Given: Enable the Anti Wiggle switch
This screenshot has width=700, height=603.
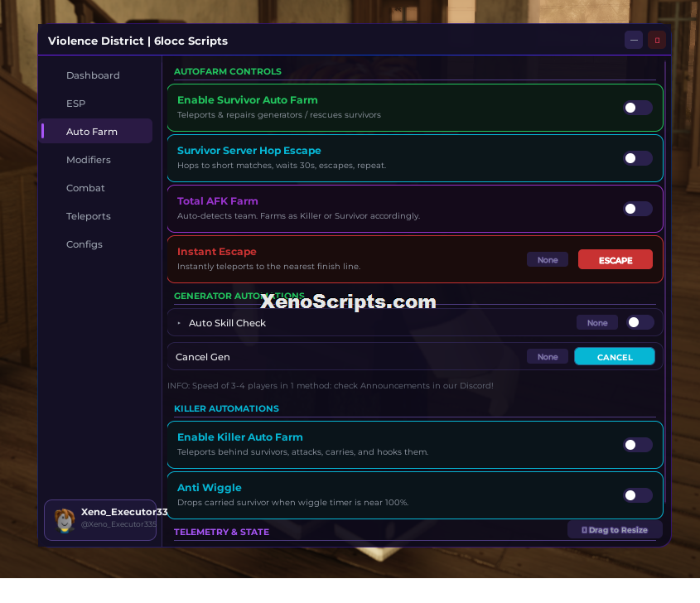Looking at the screenshot, I should (638, 495).
